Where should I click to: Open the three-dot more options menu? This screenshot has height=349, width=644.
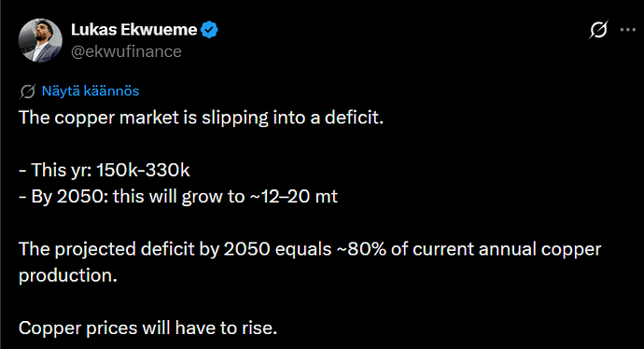[628, 30]
